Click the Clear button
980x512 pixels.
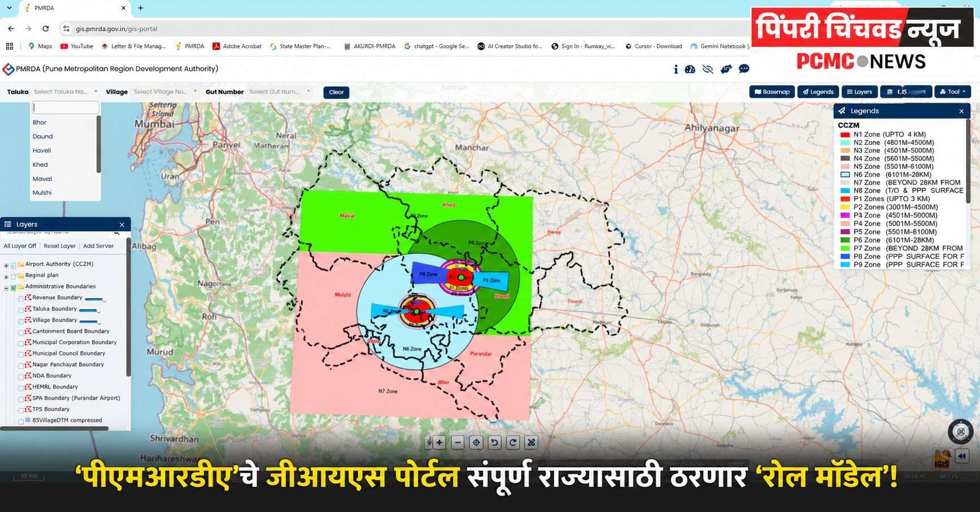336,92
